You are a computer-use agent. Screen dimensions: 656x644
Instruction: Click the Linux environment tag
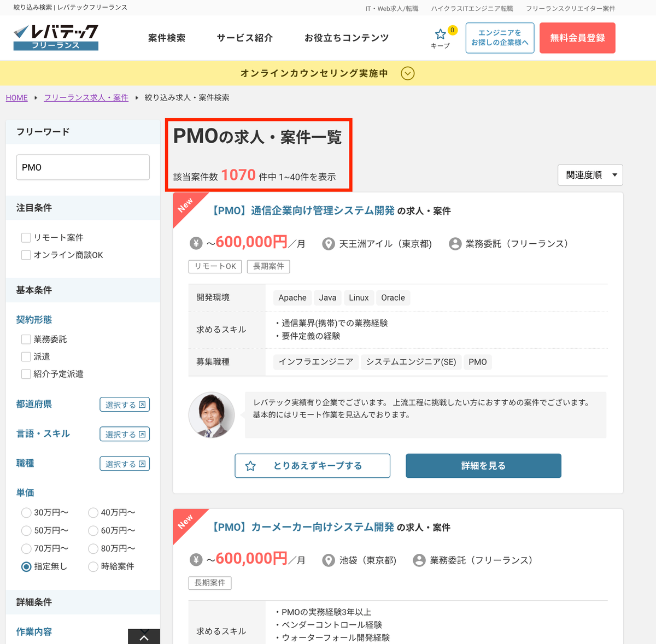(359, 297)
